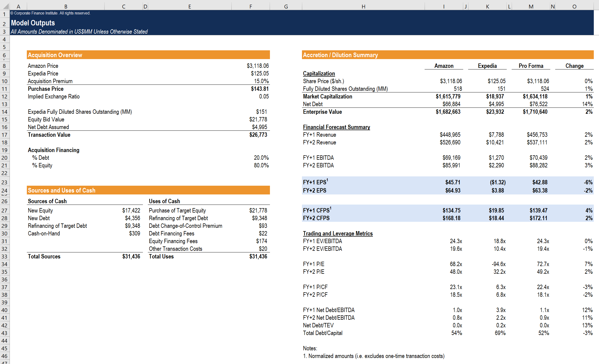Select the Equity Financing Fees $174 cell
Viewport: 599px width, 364px height.
click(261, 241)
